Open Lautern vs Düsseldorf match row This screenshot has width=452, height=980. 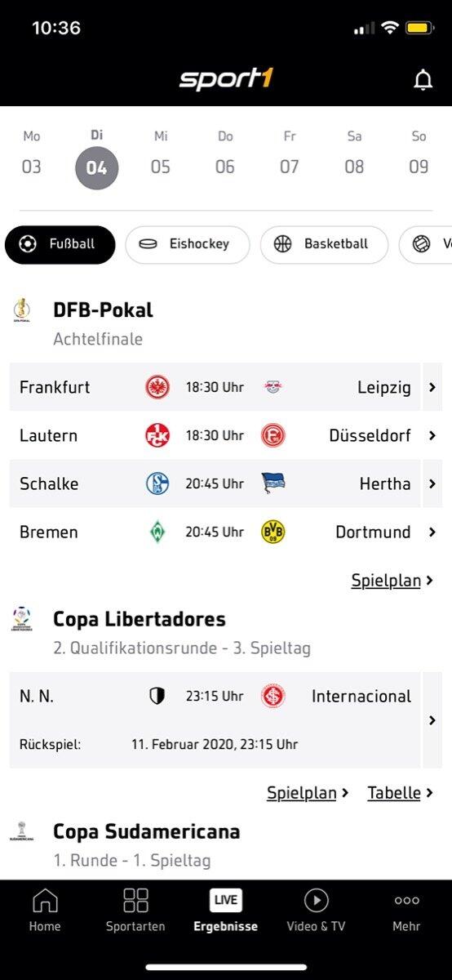pos(215,435)
